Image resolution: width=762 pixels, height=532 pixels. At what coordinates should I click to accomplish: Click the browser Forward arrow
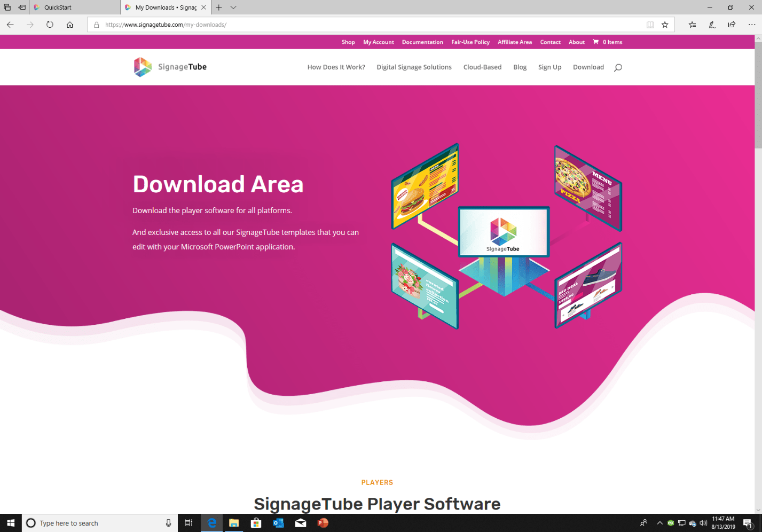click(x=30, y=25)
